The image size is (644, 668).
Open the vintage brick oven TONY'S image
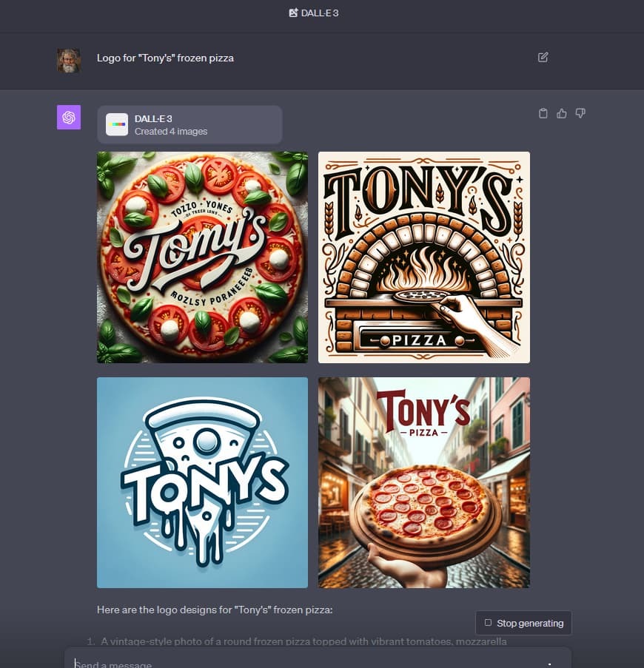424,257
